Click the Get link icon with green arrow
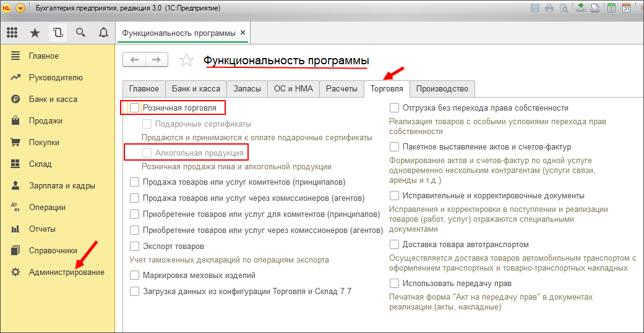644x333 pixels. click(x=581, y=8)
